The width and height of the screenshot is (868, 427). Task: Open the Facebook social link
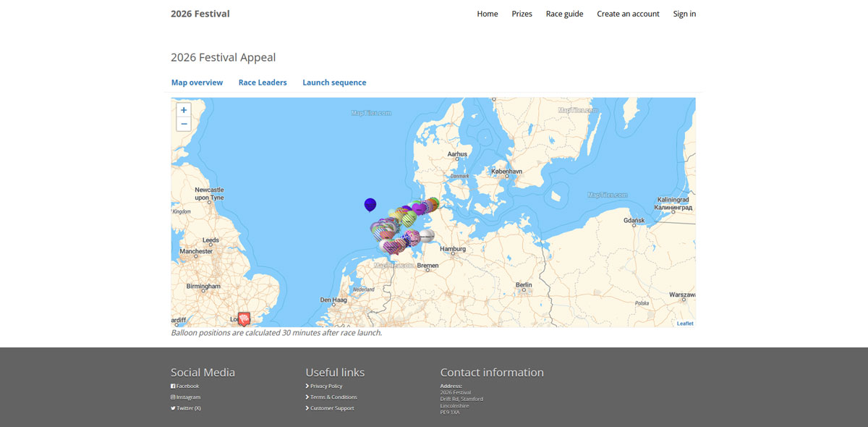pyautogui.click(x=187, y=386)
